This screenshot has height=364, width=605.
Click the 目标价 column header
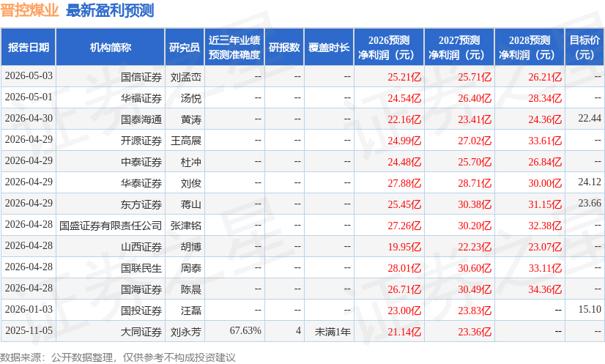click(x=584, y=47)
